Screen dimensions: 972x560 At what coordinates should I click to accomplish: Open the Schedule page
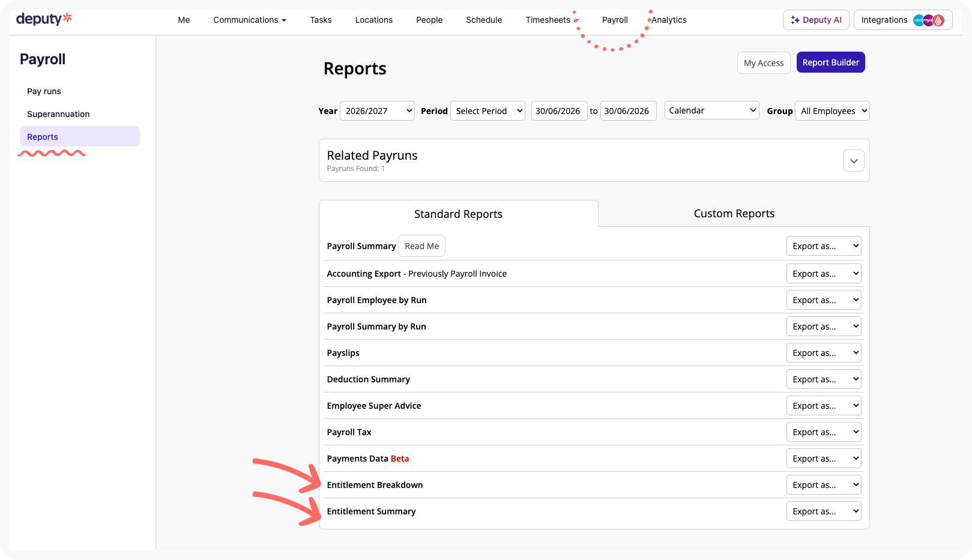point(484,20)
